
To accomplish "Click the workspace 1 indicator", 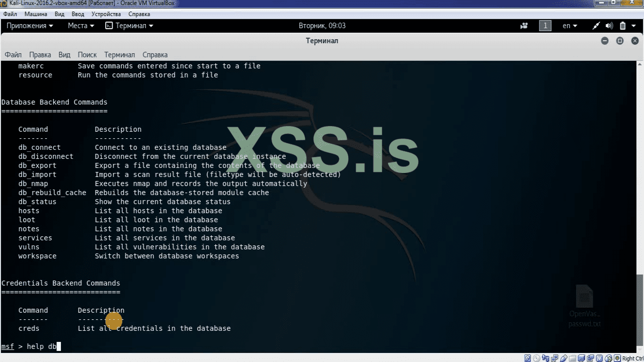I will 545,26.
